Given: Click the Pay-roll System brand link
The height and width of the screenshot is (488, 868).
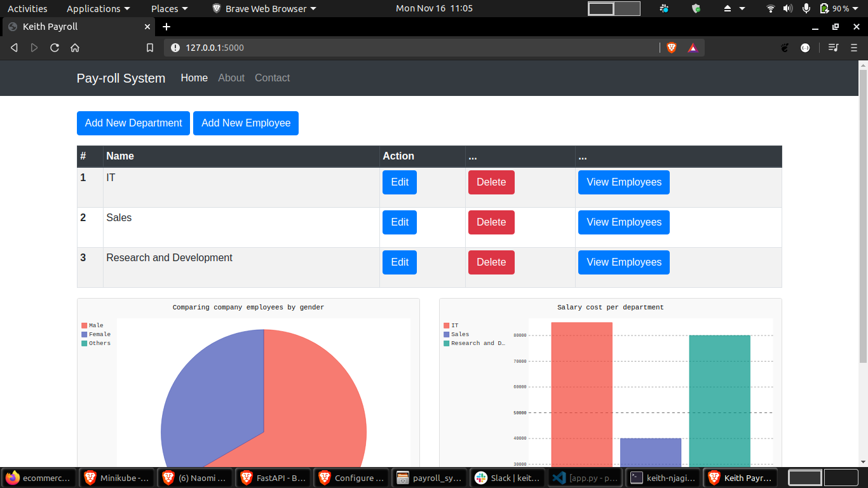Looking at the screenshot, I should [x=121, y=78].
